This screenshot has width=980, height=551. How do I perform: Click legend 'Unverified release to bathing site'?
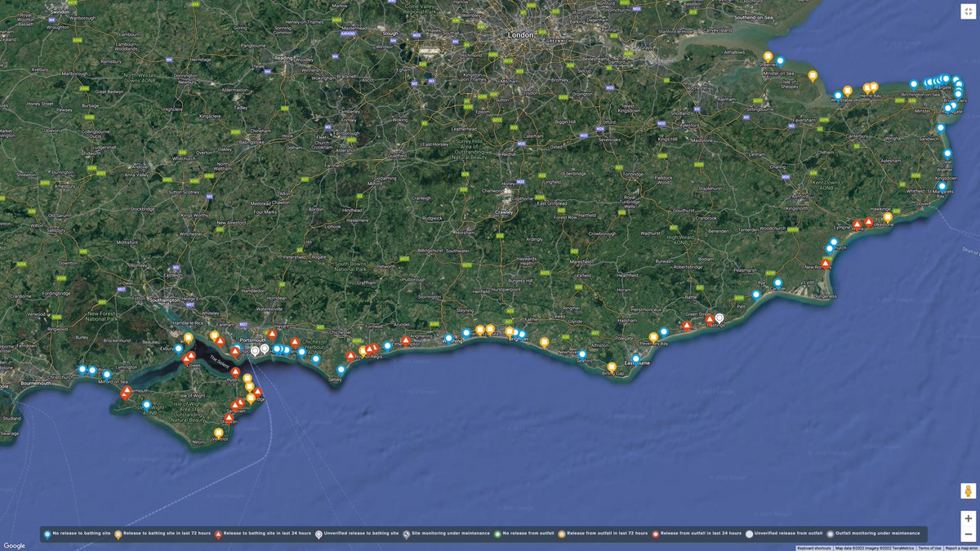click(357, 533)
